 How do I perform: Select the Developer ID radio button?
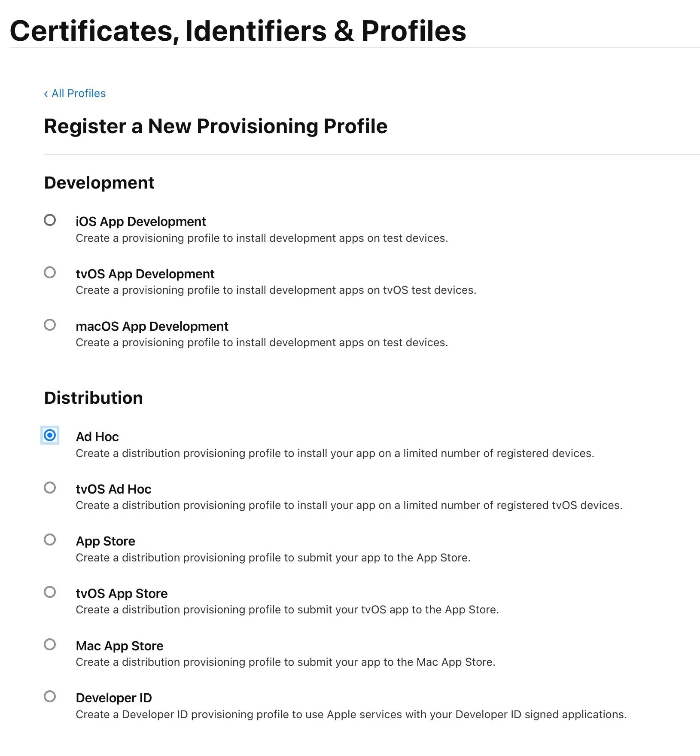[50, 696]
